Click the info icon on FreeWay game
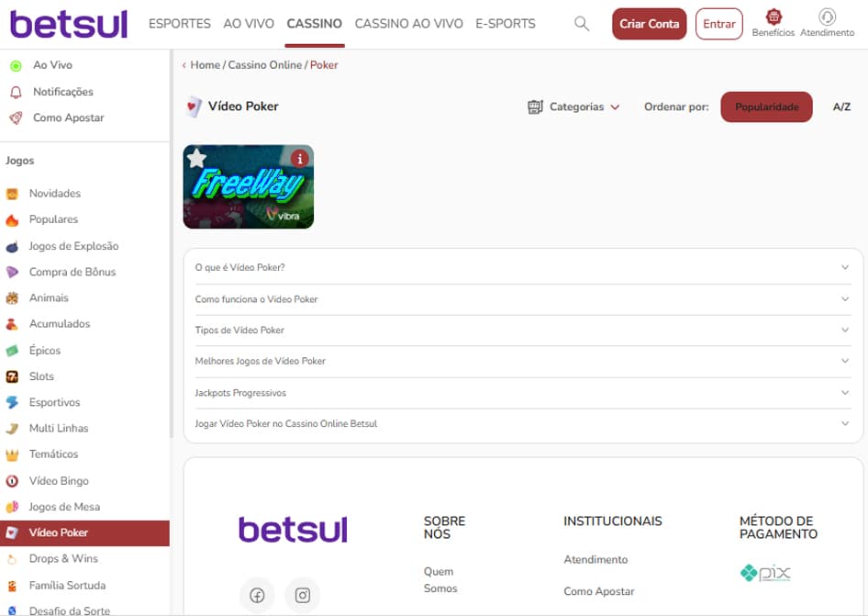This screenshot has height=616, width=868. pyautogui.click(x=300, y=157)
